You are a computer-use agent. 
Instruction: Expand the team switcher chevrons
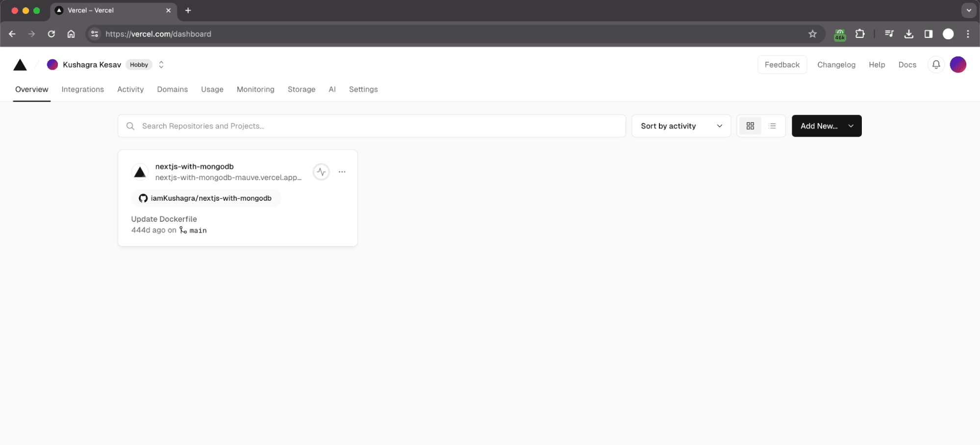pyautogui.click(x=161, y=65)
